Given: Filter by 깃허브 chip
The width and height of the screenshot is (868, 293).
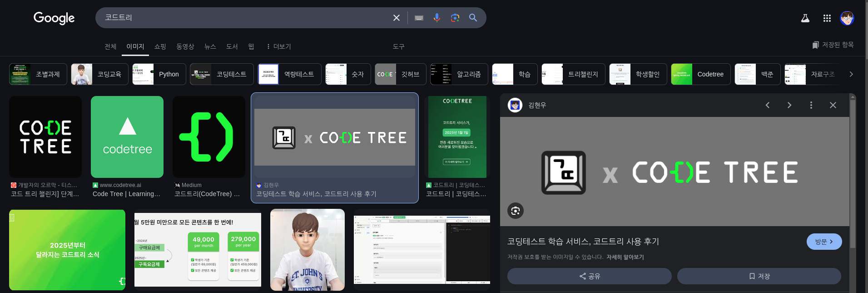Looking at the screenshot, I should [401, 74].
